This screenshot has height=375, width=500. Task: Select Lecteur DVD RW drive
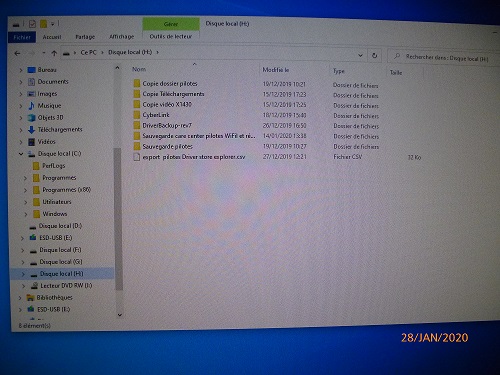pos(66,286)
